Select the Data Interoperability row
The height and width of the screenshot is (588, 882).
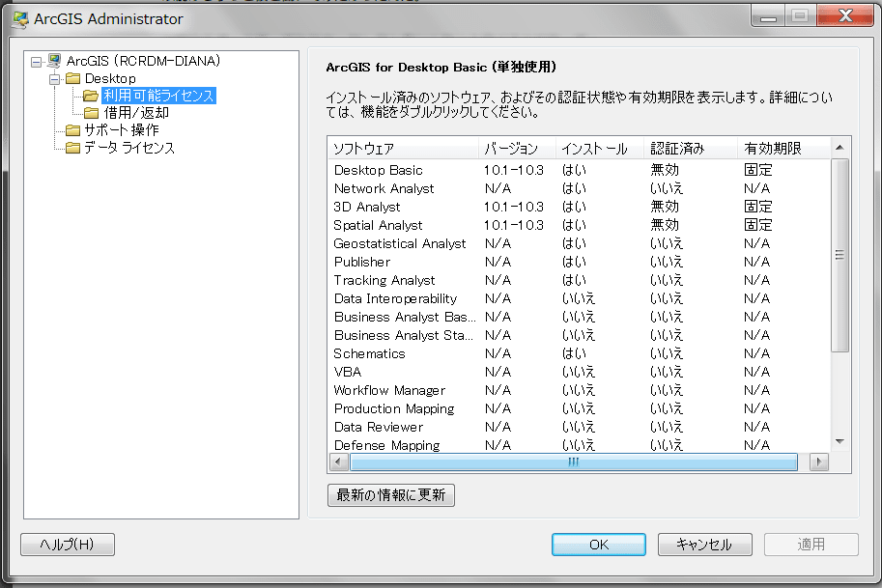(x=579, y=298)
